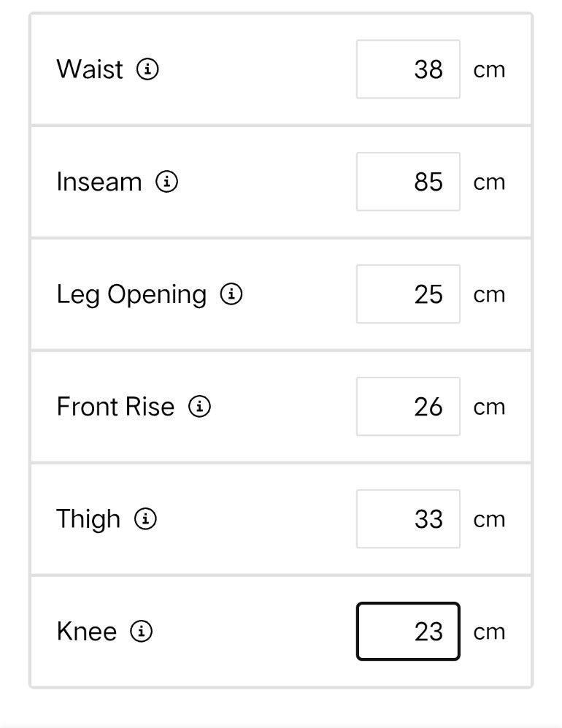562x728 pixels.
Task: Click the Front Rise label
Action: (115, 406)
